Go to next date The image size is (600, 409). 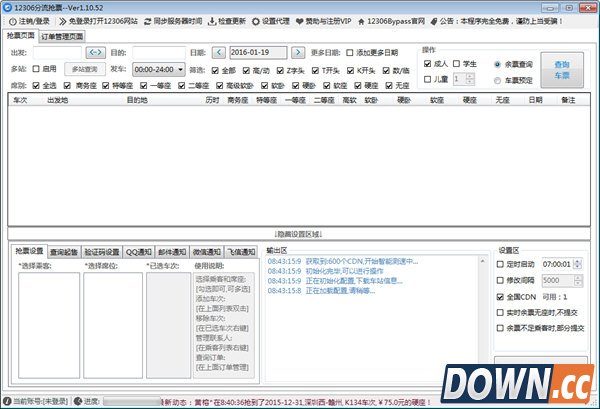click(x=298, y=52)
